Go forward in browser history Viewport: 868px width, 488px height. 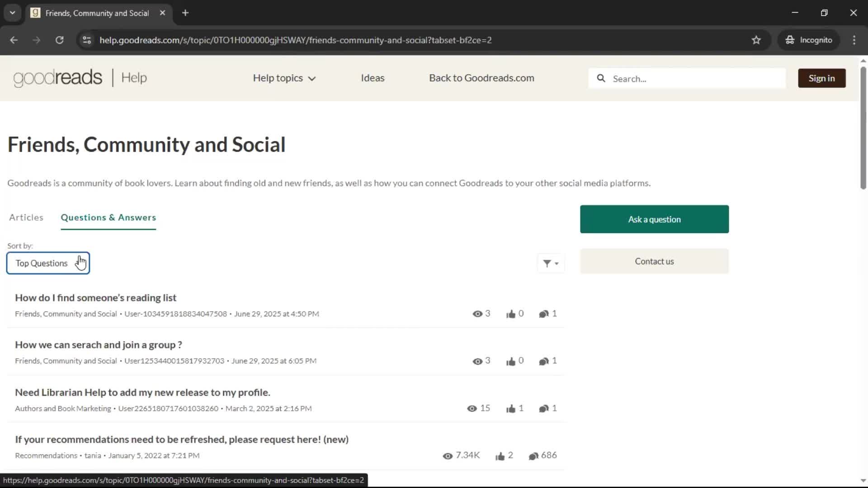[37, 40]
